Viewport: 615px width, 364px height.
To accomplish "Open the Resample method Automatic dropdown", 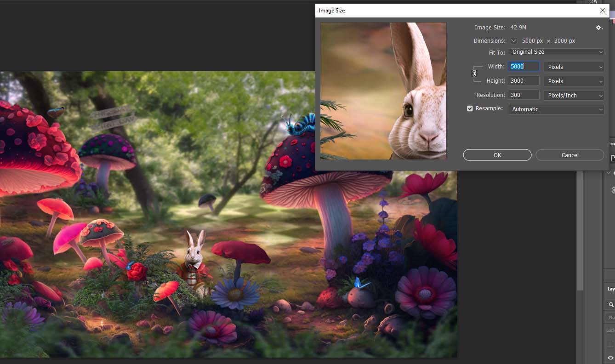I will (556, 109).
